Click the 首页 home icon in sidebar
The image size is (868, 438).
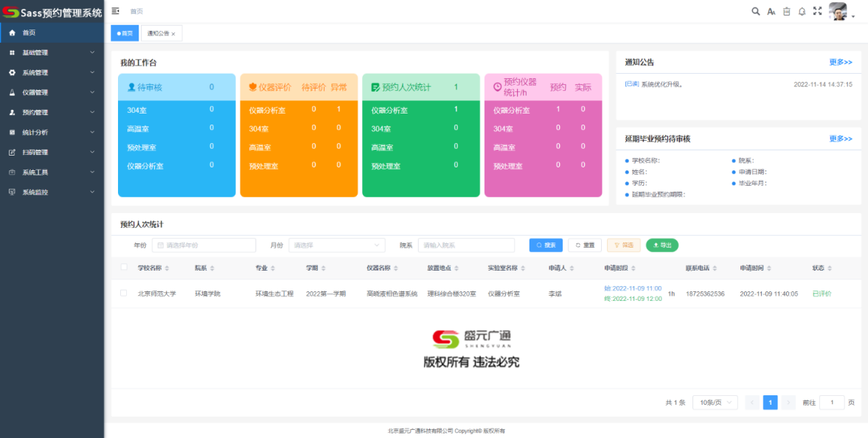pyautogui.click(x=13, y=32)
